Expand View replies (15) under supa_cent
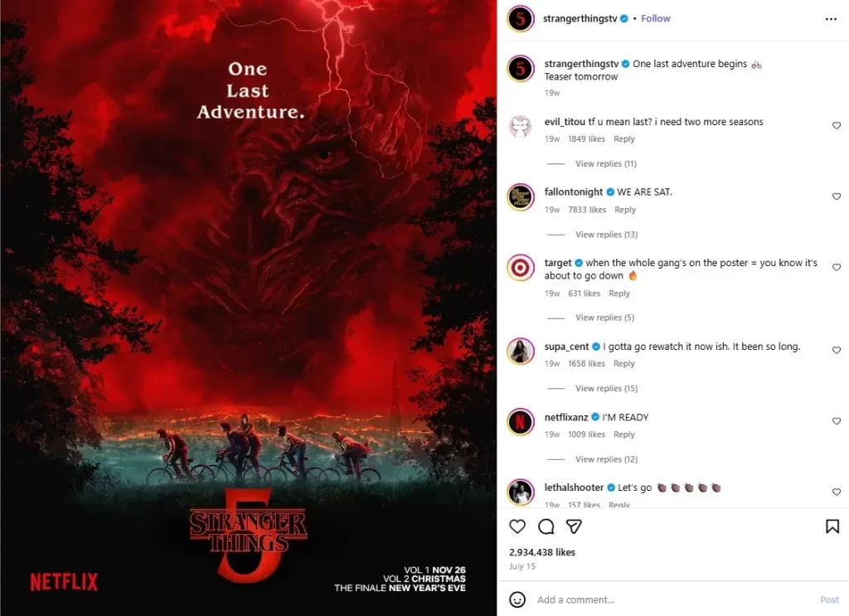This screenshot has width=849, height=616. [606, 388]
